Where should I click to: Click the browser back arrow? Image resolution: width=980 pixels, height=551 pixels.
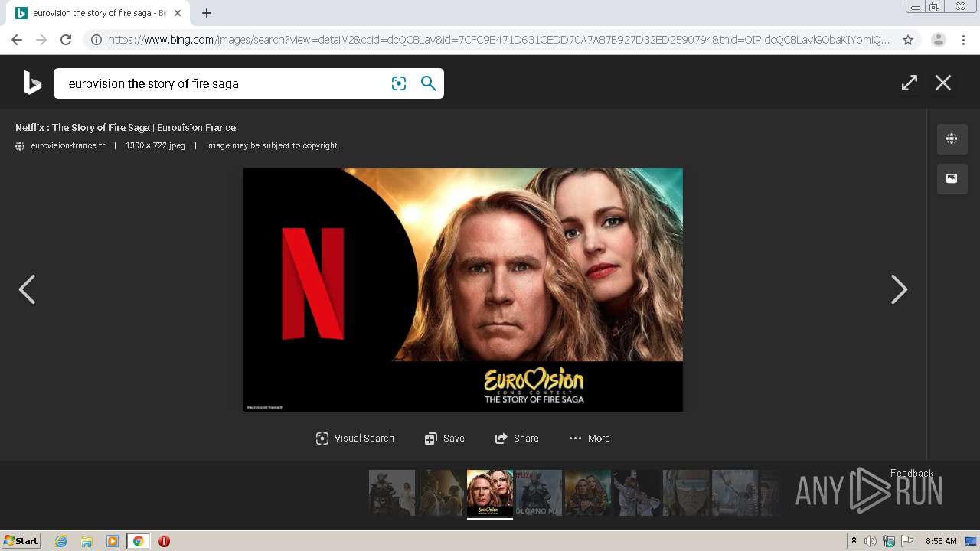(x=17, y=40)
